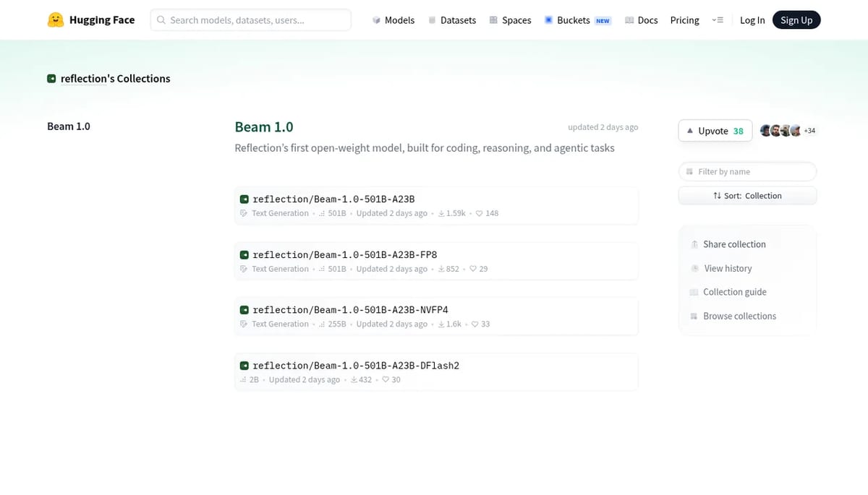
Task: Open the Datasets page
Action: pos(452,20)
